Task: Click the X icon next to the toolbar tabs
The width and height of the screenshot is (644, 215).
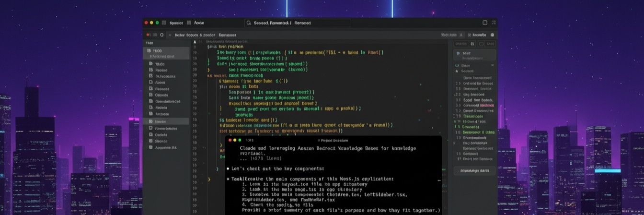Action: click(x=170, y=35)
